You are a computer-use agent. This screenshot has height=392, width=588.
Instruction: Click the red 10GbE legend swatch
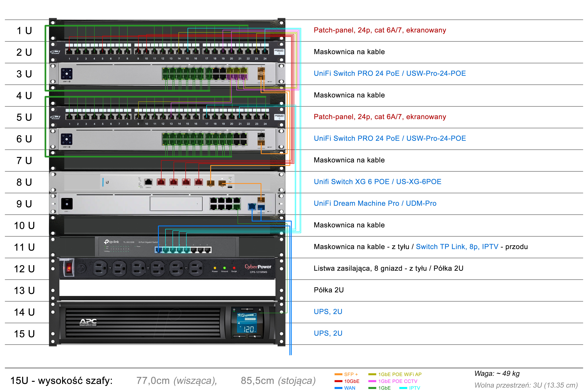coord(338,381)
